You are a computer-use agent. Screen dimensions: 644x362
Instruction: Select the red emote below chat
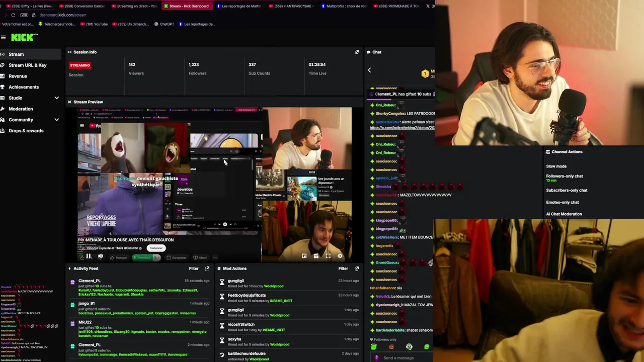(x=391, y=347)
